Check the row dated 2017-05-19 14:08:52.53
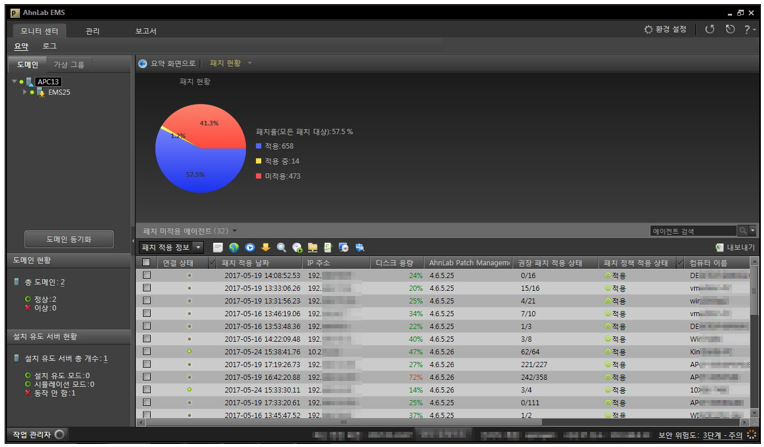764x447 pixels. pos(147,275)
